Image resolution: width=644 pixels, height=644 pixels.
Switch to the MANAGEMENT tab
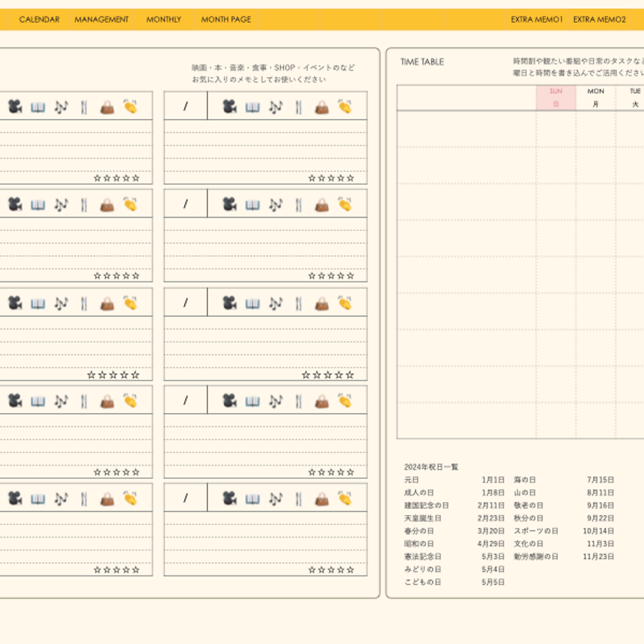[101, 20]
